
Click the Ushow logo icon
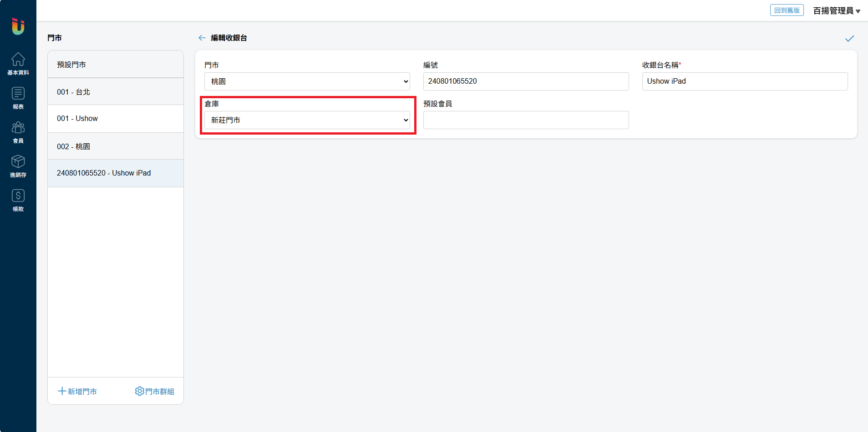tap(18, 26)
